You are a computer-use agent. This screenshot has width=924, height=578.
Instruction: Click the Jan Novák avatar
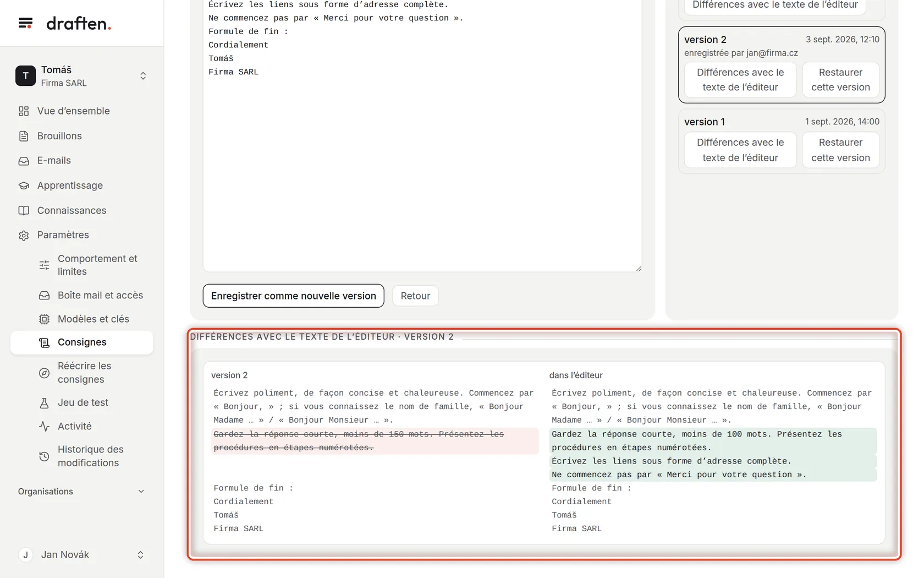[x=25, y=555]
